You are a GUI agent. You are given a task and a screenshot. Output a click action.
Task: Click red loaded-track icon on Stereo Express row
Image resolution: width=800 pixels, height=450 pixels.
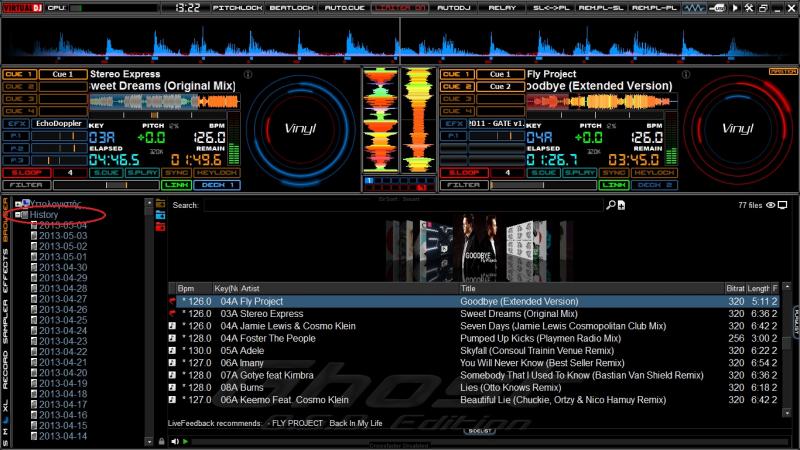point(172,314)
